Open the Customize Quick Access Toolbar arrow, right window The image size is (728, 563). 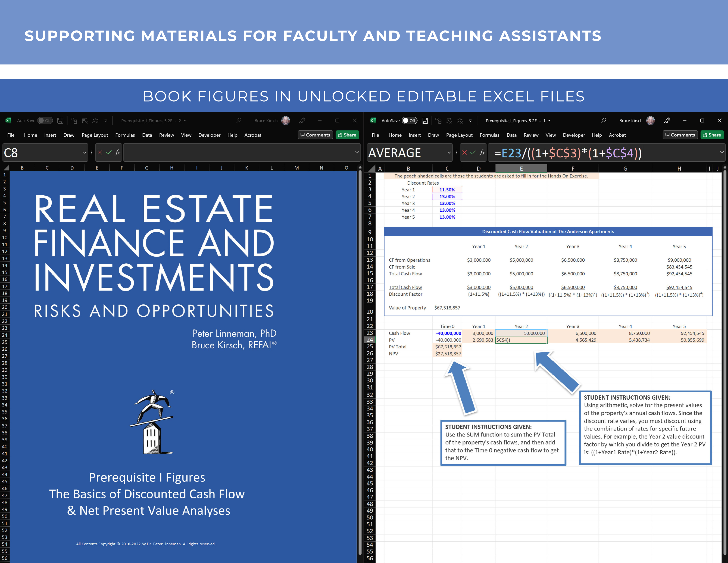click(x=470, y=121)
